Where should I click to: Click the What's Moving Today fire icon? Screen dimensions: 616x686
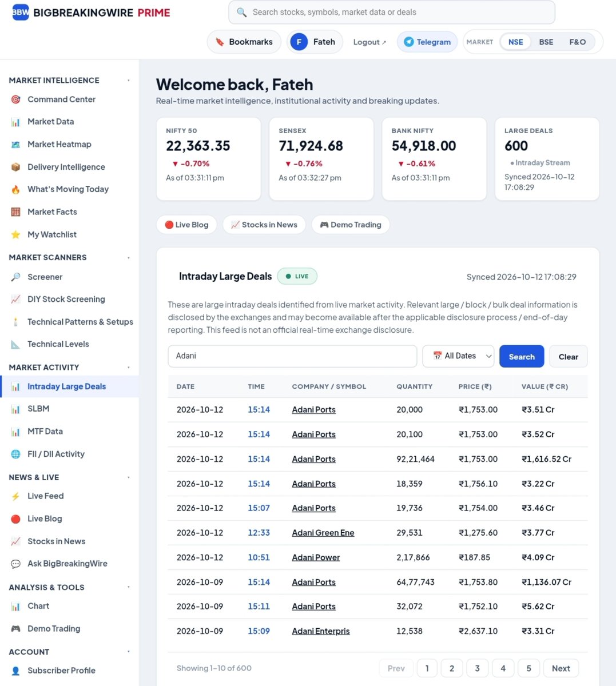[x=16, y=189]
